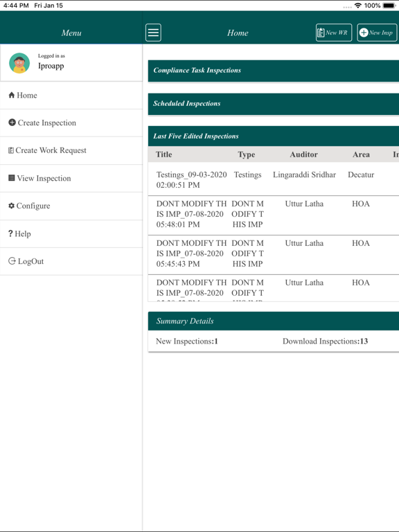Click the Iproapp username text
The image size is (399, 532).
point(51,66)
